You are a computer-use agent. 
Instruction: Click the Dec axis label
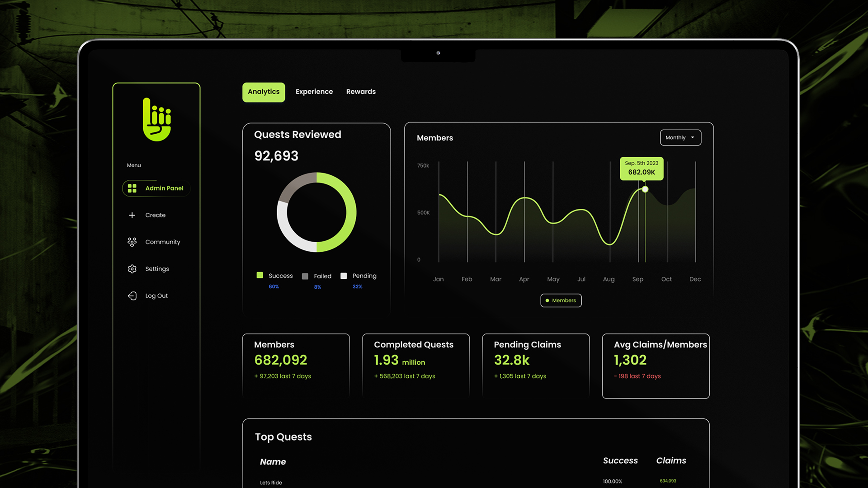[695, 279]
